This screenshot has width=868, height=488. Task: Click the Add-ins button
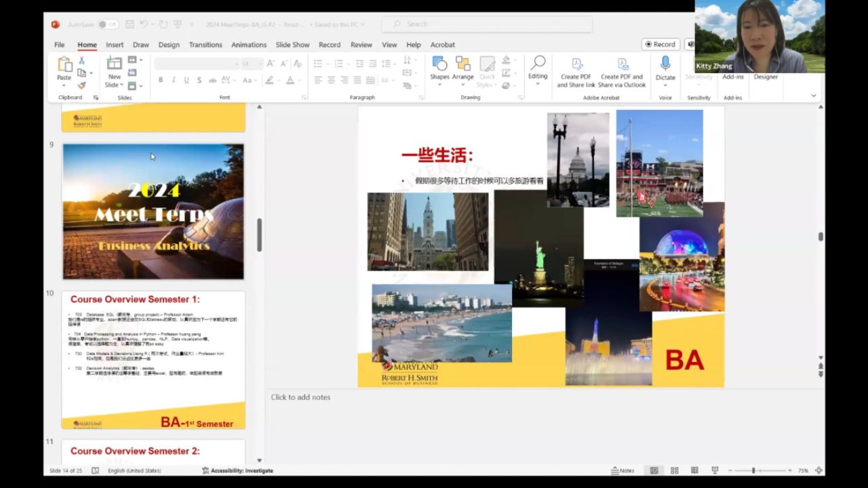733,77
